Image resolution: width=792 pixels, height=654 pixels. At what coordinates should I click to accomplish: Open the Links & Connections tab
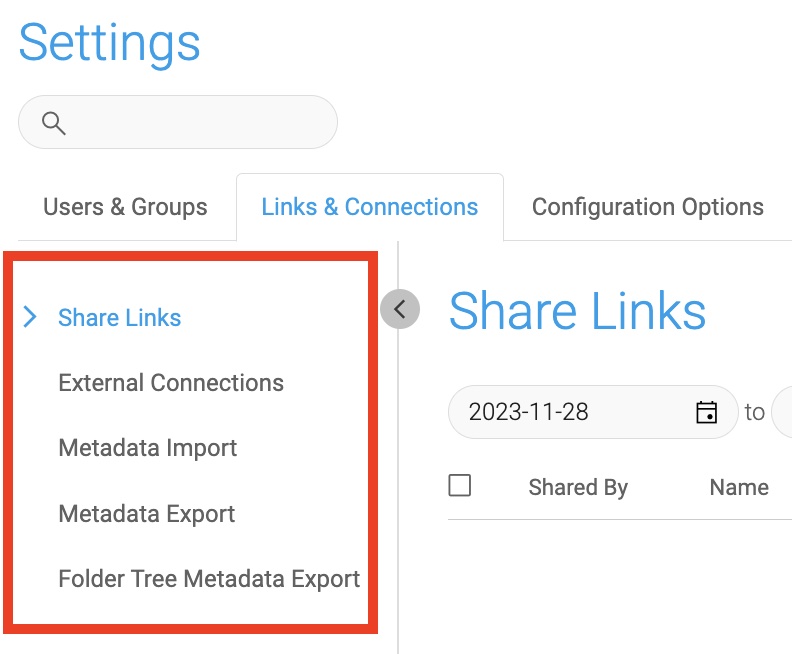tap(370, 207)
